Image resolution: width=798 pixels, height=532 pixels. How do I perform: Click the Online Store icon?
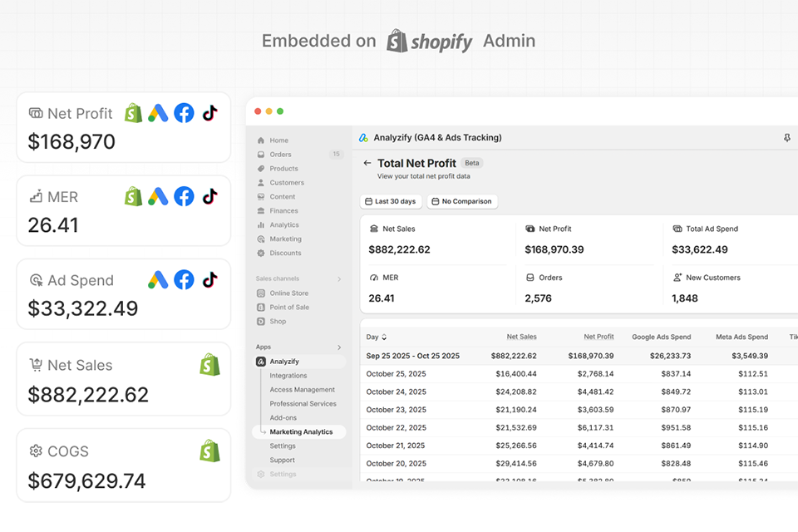[260, 293]
